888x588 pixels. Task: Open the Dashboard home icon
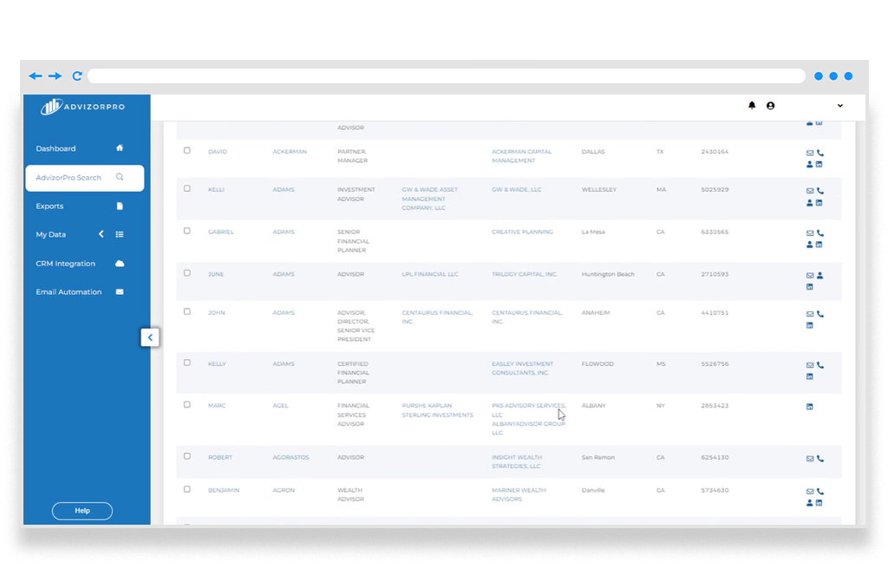pyautogui.click(x=120, y=147)
